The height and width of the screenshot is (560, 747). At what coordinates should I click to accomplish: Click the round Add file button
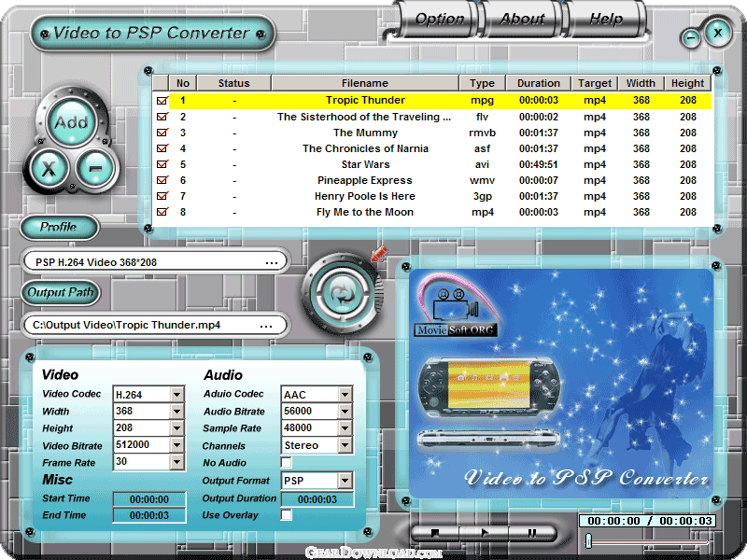pos(72,122)
